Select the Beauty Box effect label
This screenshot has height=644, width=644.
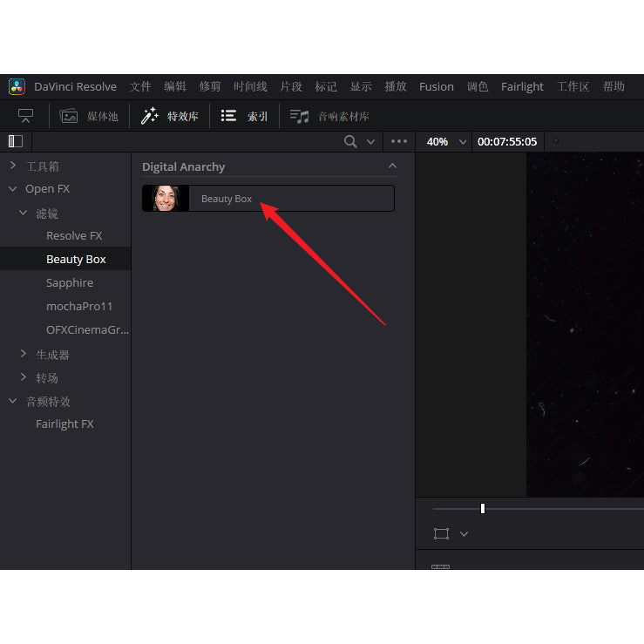coord(227,199)
